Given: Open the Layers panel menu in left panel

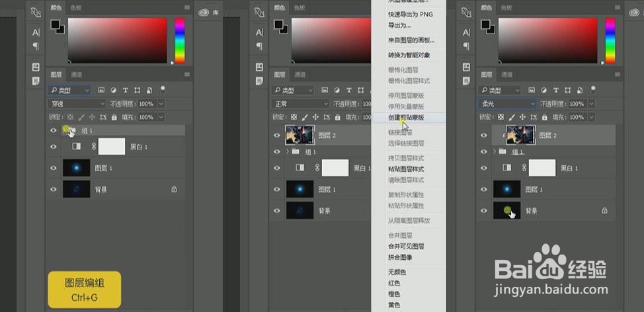Looking at the screenshot, I should tap(187, 74).
